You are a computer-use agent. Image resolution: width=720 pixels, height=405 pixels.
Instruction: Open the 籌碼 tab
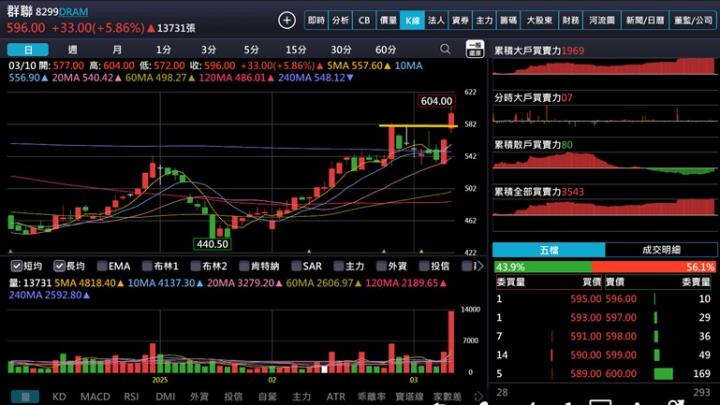click(x=508, y=20)
